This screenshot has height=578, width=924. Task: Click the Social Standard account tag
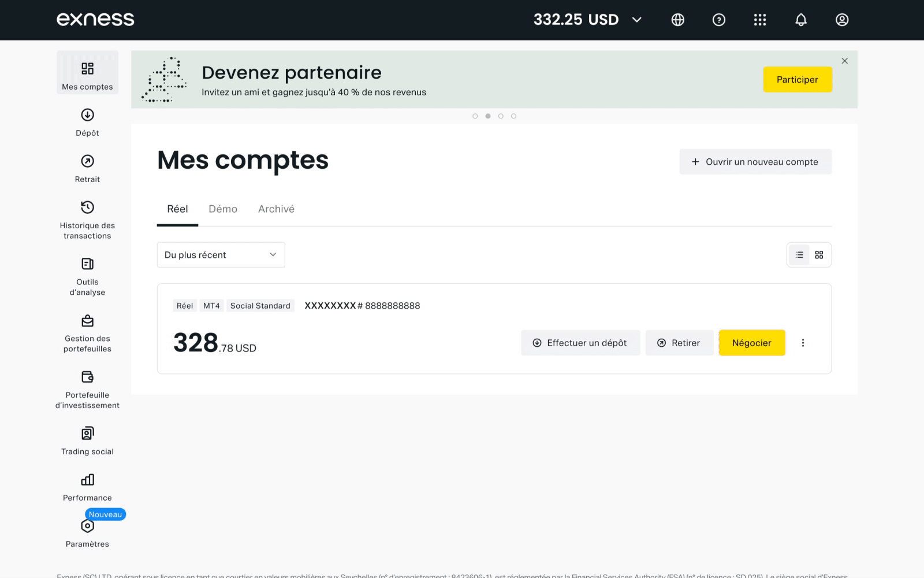pyautogui.click(x=260, y=306)
